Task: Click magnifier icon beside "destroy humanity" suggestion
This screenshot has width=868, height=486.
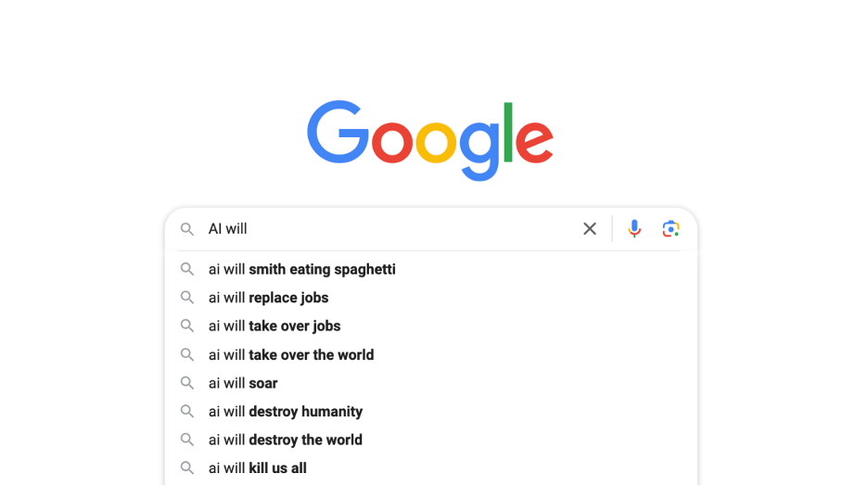Action: [187, 412]
